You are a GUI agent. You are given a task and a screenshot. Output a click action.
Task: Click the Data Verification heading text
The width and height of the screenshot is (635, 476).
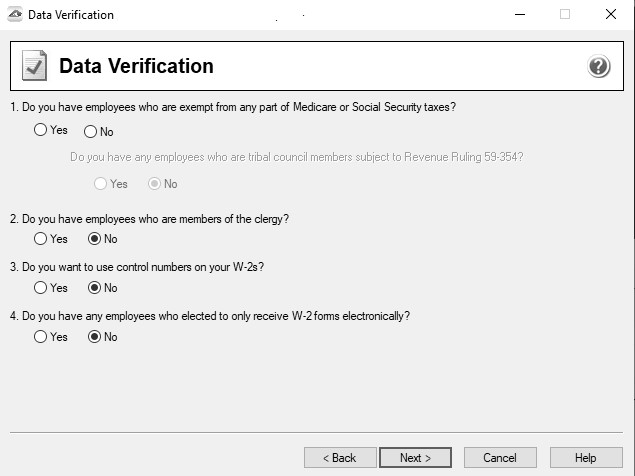[x=136, y=66]
